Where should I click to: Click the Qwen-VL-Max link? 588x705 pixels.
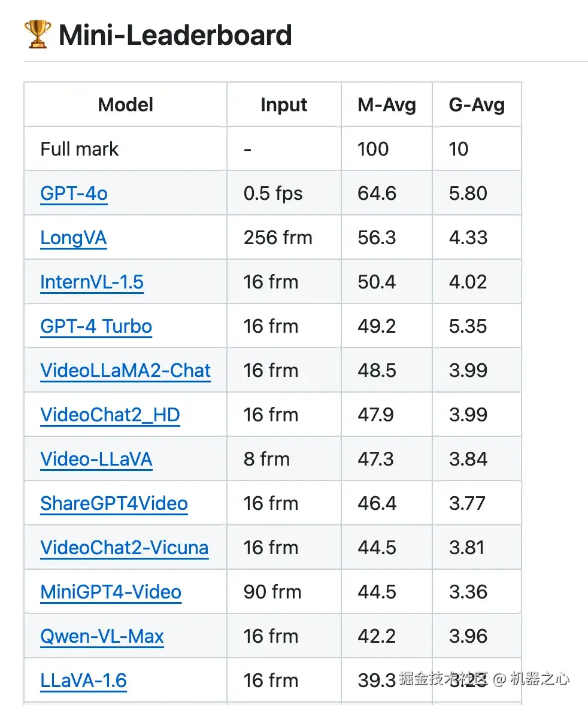point(102,637)
